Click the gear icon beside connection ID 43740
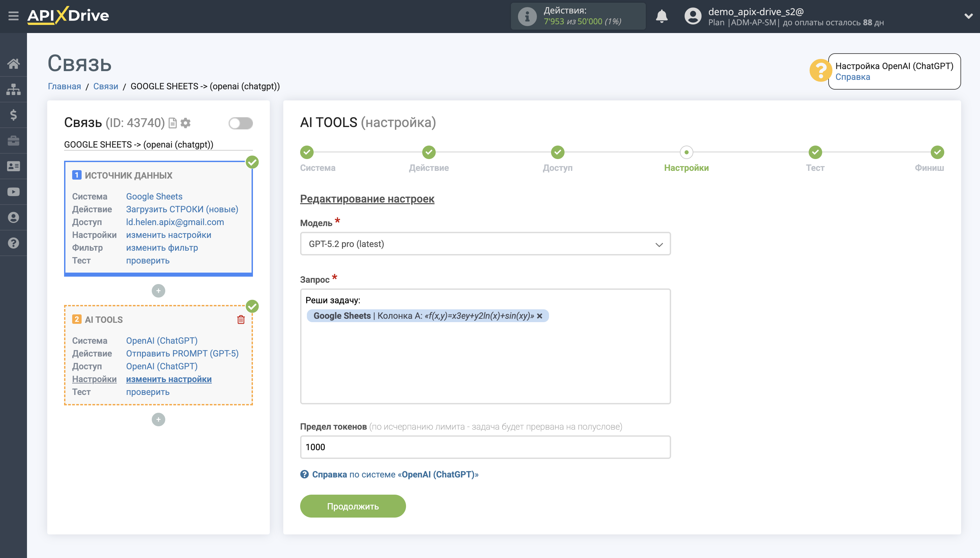 coord(185,123)
